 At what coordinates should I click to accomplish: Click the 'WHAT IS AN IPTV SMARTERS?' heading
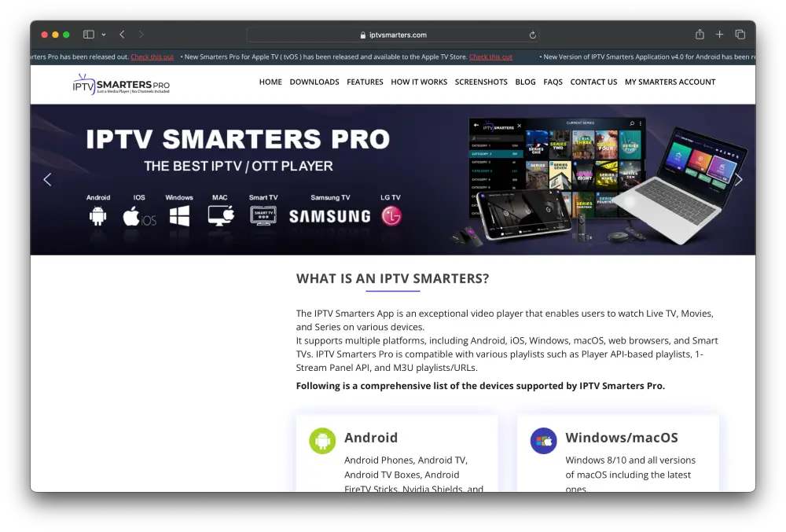pos(392,278)
